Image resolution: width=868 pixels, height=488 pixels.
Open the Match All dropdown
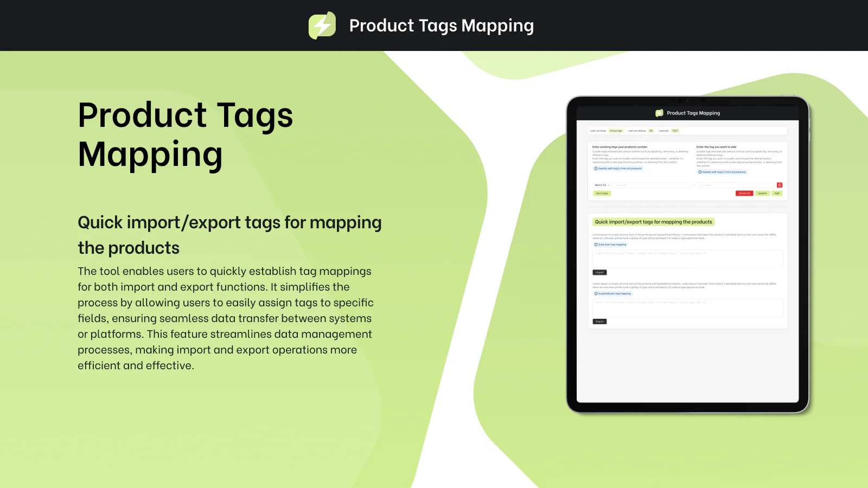click(602, 185)
